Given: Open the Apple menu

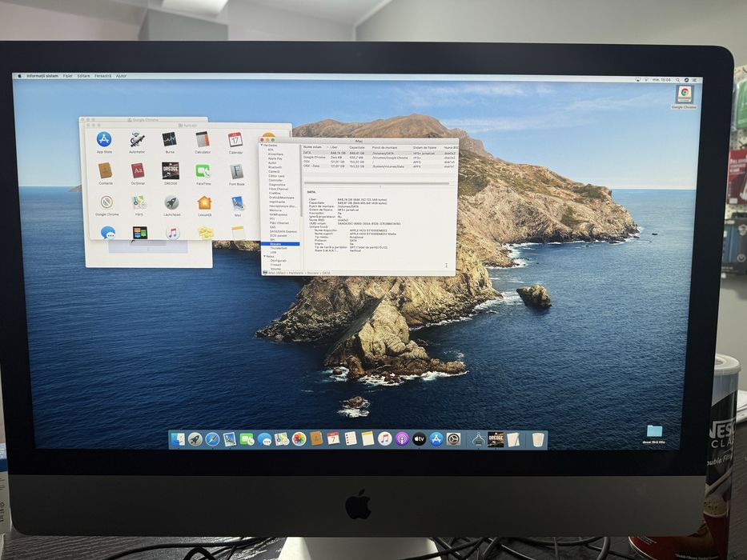Looking at the screenshot, I should click(x=19, y=76).
